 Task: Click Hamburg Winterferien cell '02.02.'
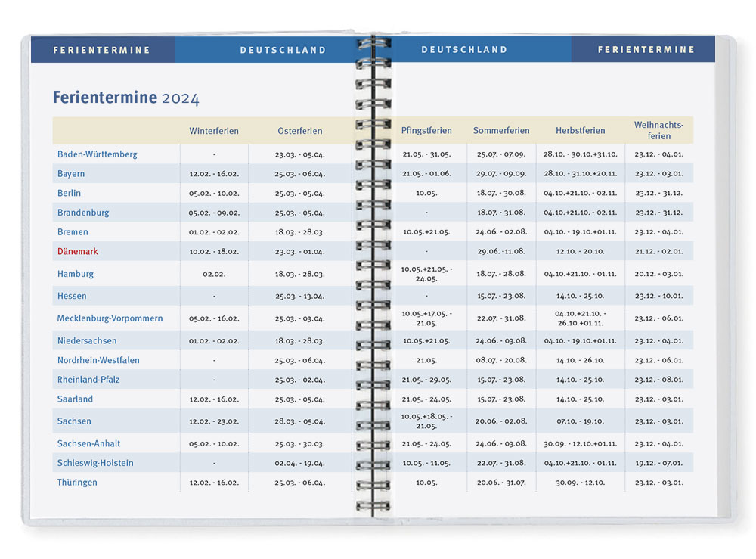click(214, 274)
